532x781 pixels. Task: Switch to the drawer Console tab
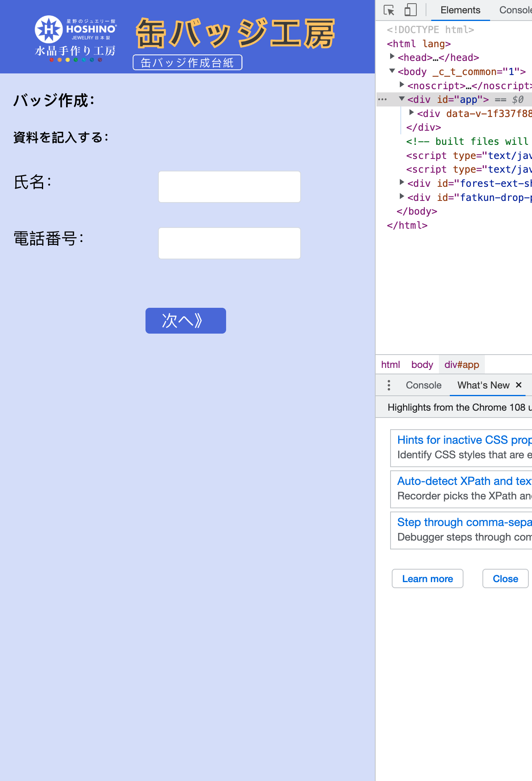[424, 385]
